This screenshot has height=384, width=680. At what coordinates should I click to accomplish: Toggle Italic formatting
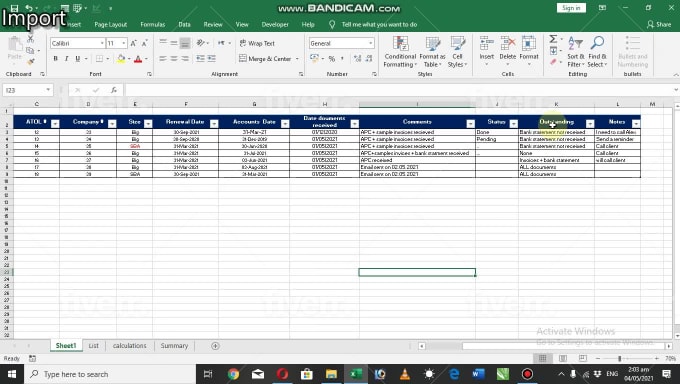tap(66, 59)
